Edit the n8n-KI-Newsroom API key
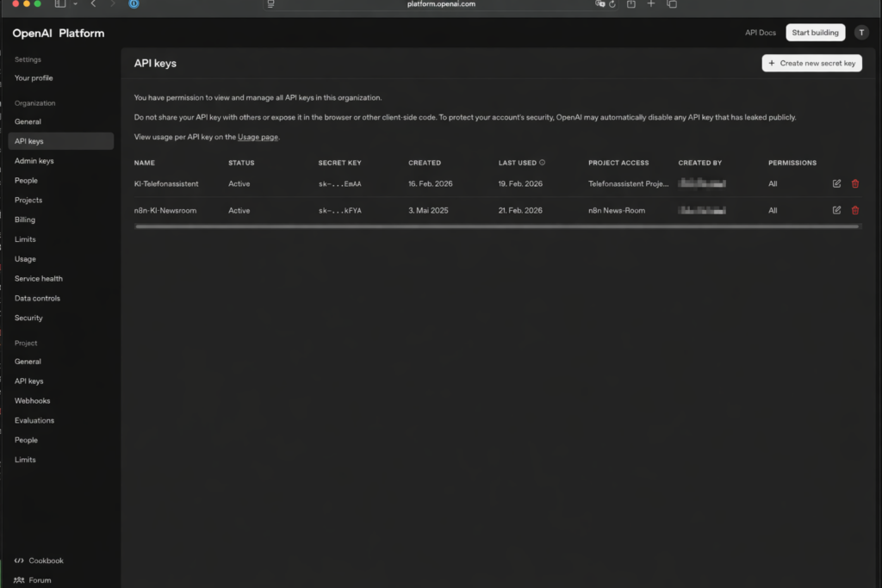 coord(836,210)
